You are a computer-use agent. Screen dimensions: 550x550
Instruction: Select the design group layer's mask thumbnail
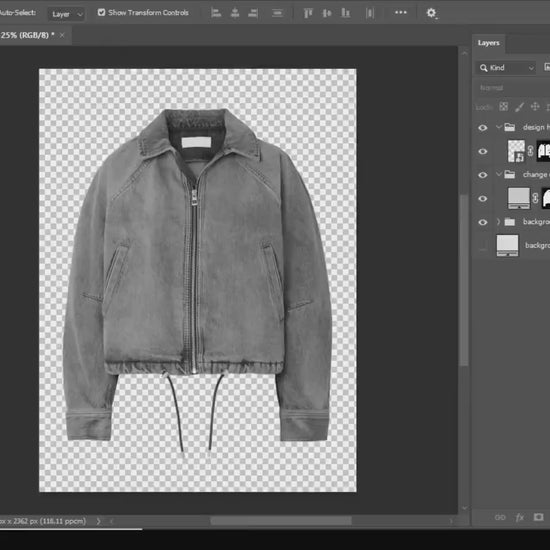pyautogui.click(x=543, y=151)
